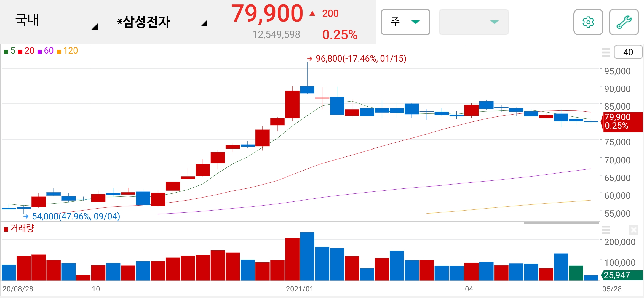Open the price chart panel menu icon
644x298 pixels.
[606, 52]
